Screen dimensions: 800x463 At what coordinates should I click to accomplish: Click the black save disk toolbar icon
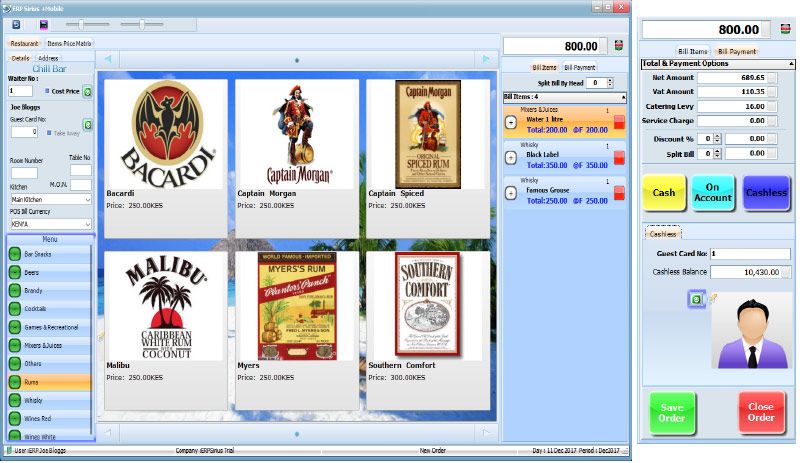44,25
